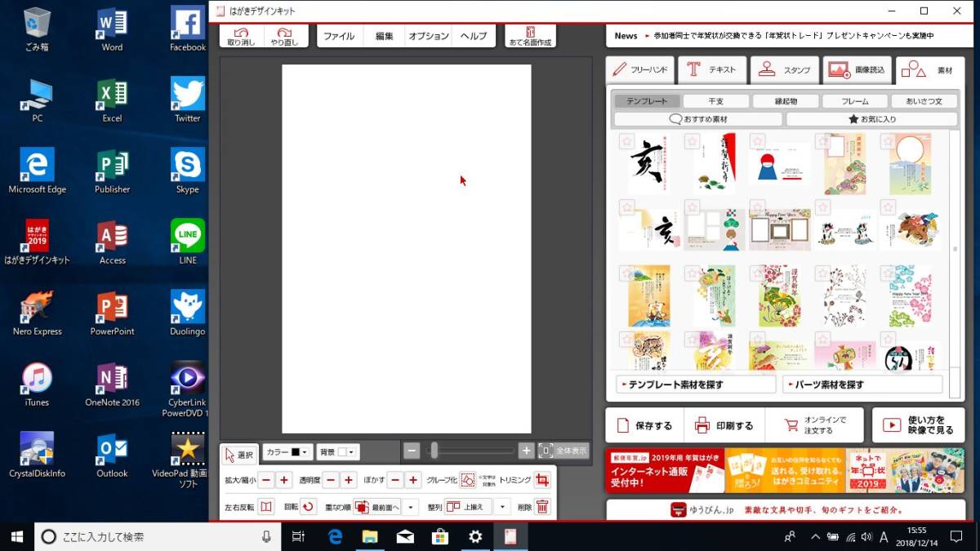Viewport: 980px width, 551px height.
Task: Open the ファイル menu
Action: point(340,35)
